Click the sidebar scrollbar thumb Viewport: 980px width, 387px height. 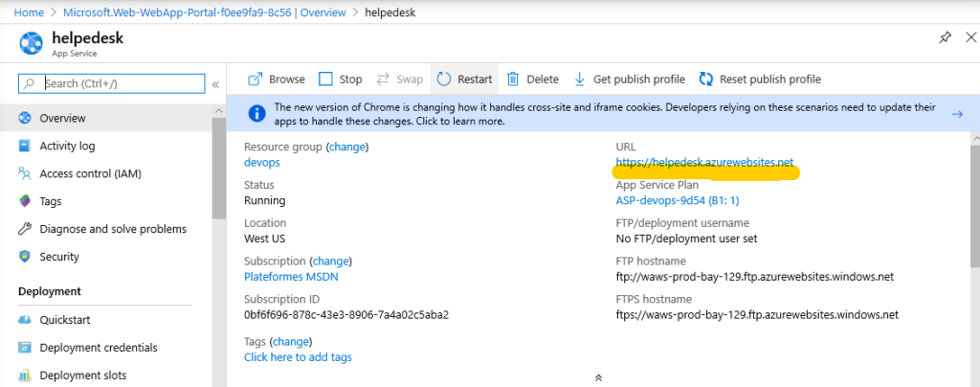pos(218,168)
